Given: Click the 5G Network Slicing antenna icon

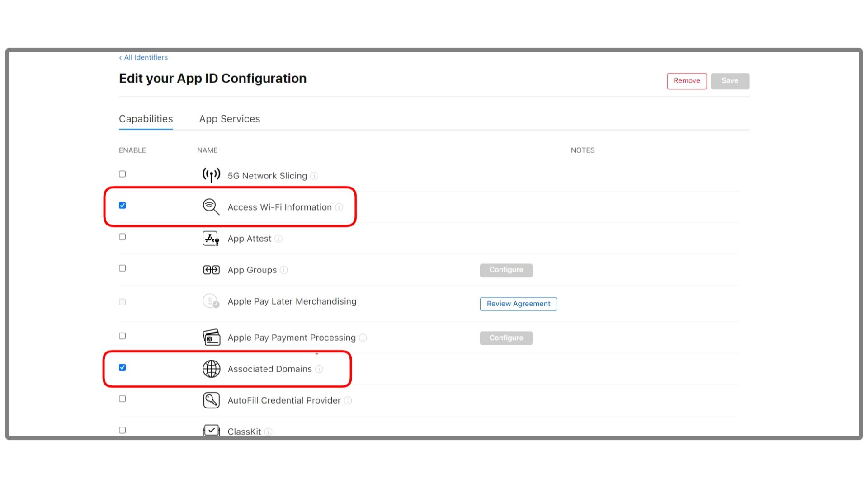Looking at the screenshot, I should tap(211, 175).
